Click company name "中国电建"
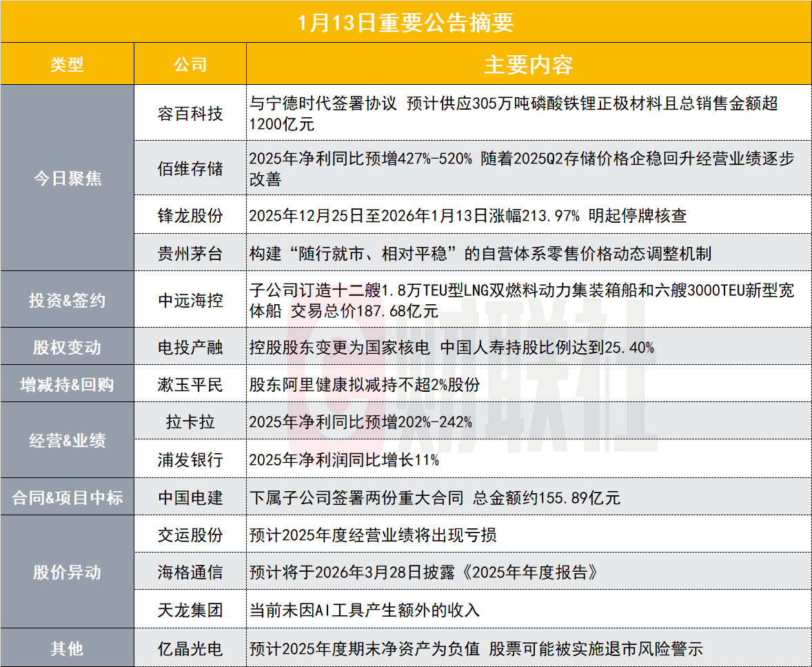 coord(190,497)
